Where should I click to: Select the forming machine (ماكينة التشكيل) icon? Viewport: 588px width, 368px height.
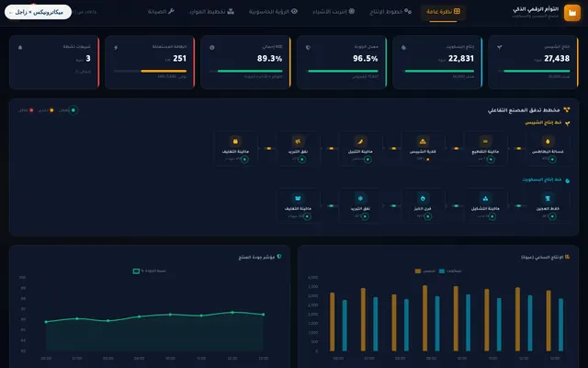[x=485, y=199]
